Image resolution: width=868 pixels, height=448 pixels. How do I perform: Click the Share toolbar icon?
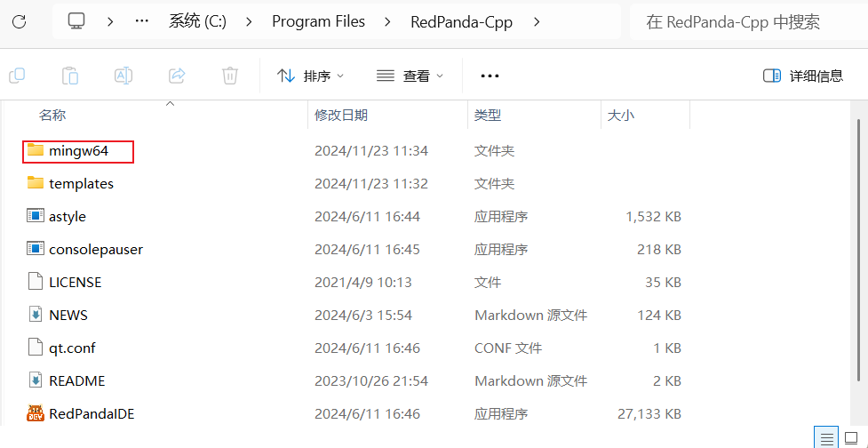point(177,76)
